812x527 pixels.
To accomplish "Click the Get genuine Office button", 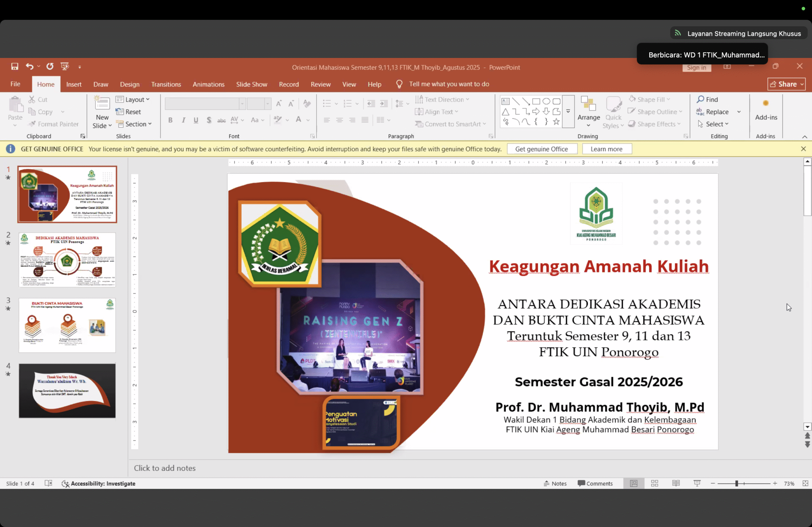I will point(542,149).
